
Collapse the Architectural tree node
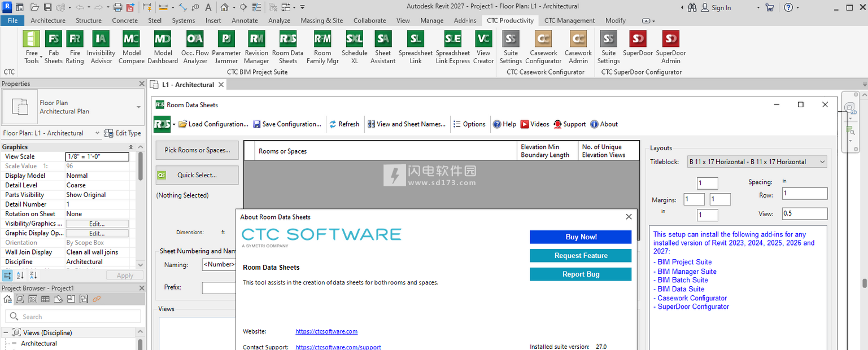(x=14, y=343)
